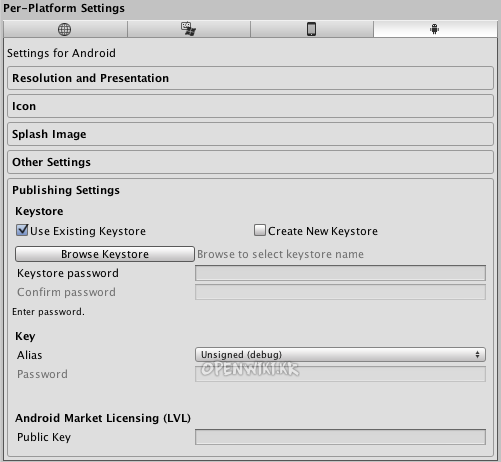The image size is (501, 462).
Task: Collapse the Publishing Settings section
Action: point(66,190)
